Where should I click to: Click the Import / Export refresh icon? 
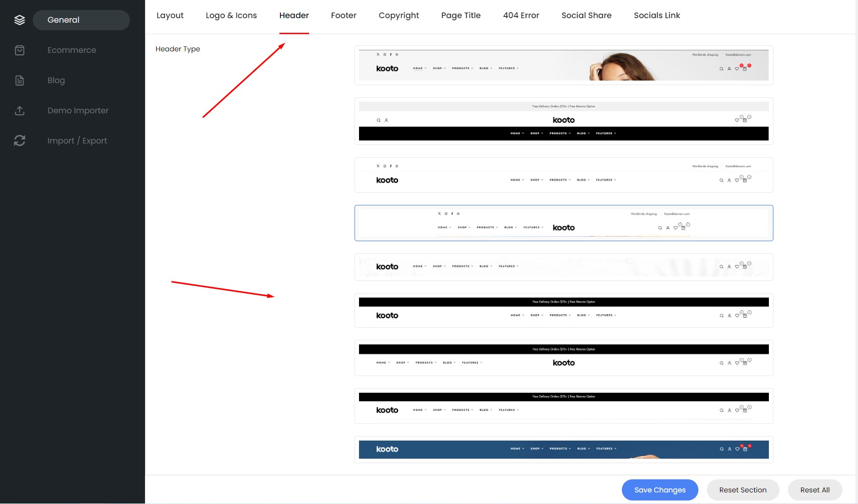(20, 141)
